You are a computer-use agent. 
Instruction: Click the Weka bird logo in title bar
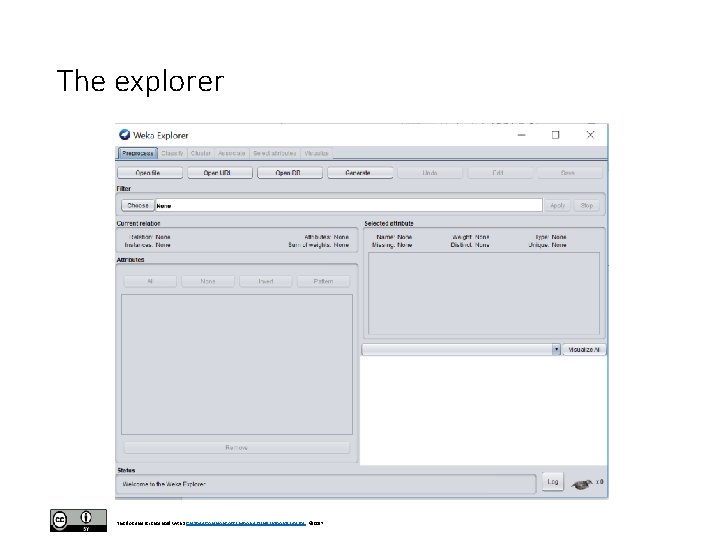[124, 135]
